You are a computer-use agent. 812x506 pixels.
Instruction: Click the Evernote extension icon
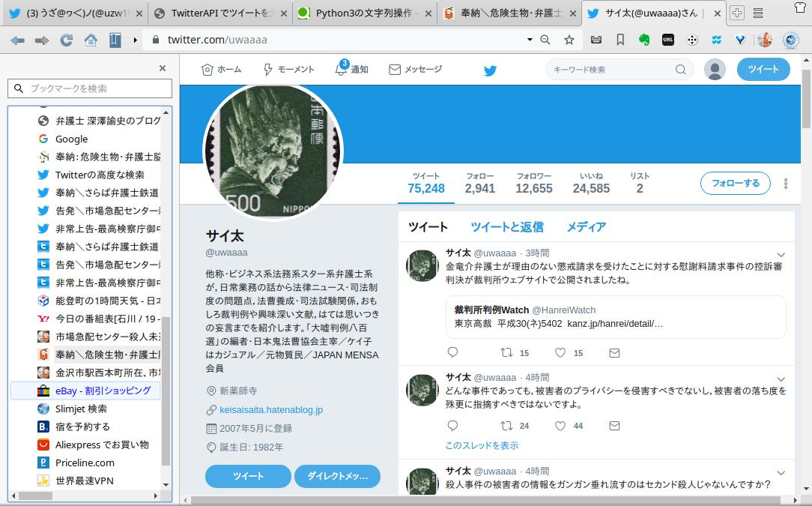click(643, 40)
